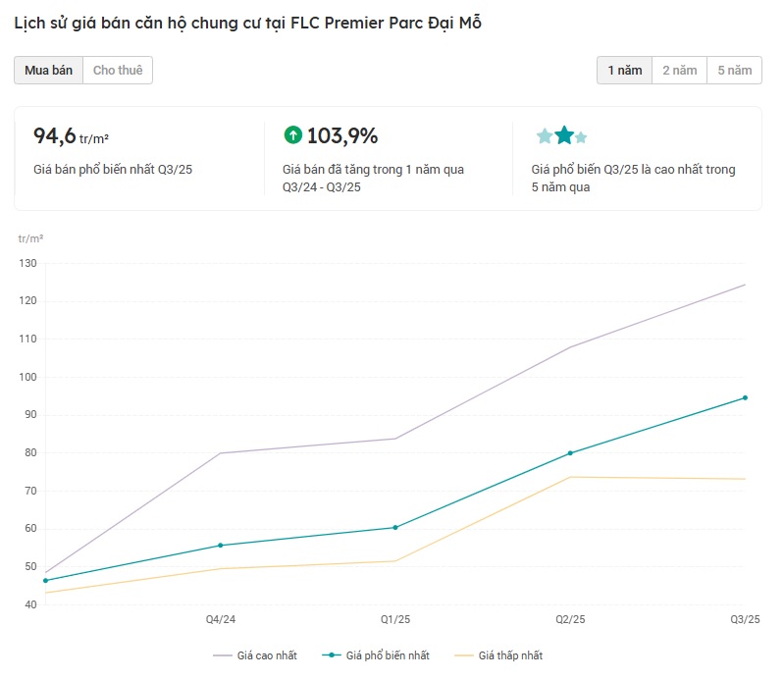Click the green upward arrow icon
This screenshot has height=680, width=784.
(292, 135)
